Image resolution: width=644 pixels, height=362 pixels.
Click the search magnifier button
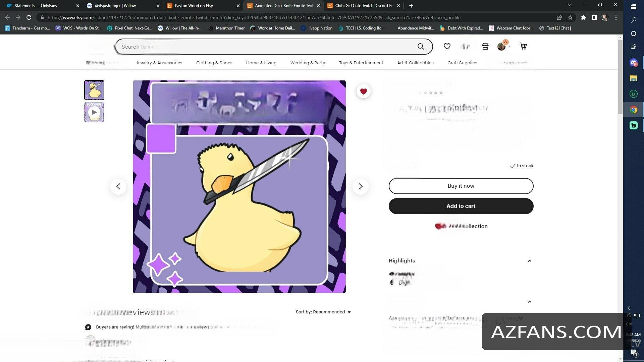pos(421,47)
